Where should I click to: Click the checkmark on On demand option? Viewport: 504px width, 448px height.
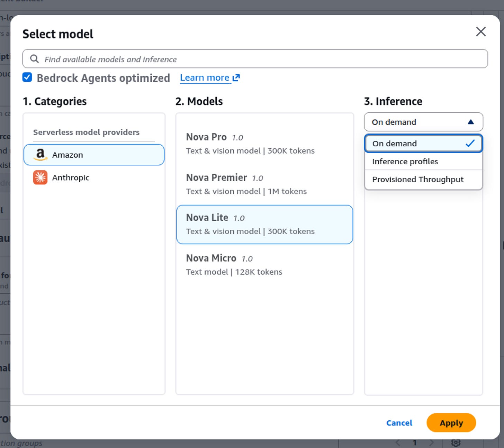[470, 143]
